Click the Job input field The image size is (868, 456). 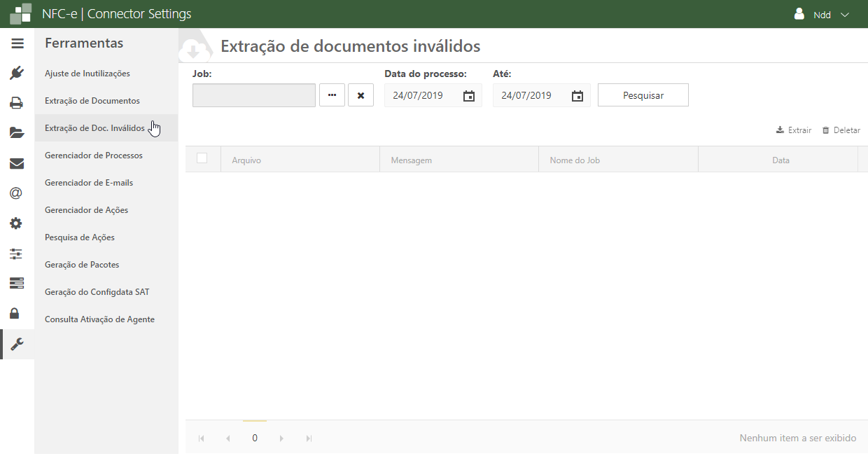[254, 95]
